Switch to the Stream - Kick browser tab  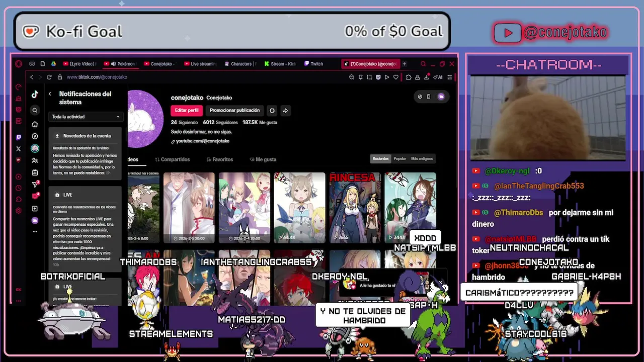pyautogui.click(x=281, y=64)
